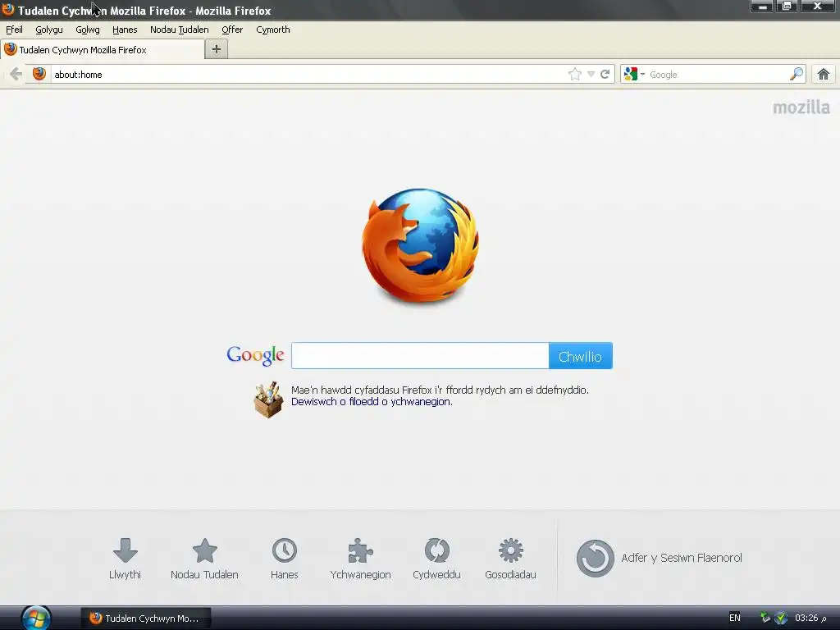This screenshot has height=630, width=840.
Task: Minimize the Firefox window
Action: [x=762, y=6]
